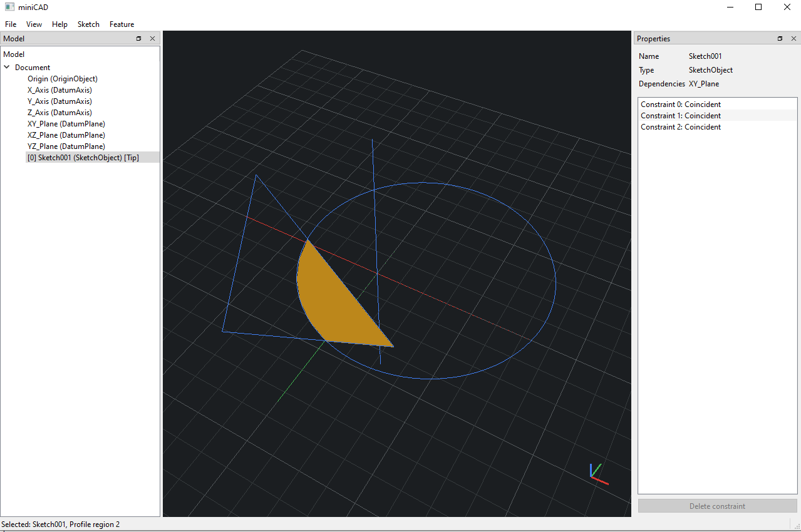Click the Delete constraint button
Image resolution: width=801 pixels, height=532 pixels.
pyautogui.click(x=718, y=506)
